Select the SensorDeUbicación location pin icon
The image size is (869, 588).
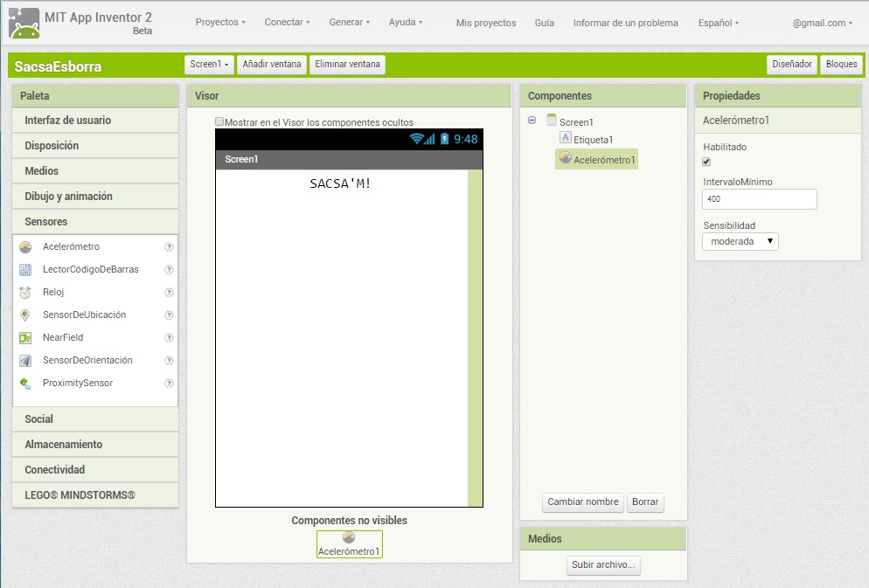[x=25, y=315]
